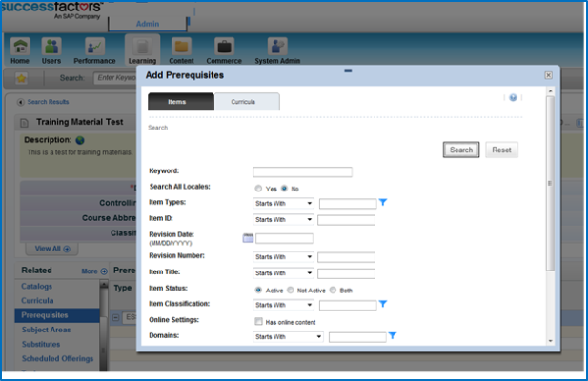The image size is (588, 381).
Task: Expand View All in item details
Action: (52, 249)
